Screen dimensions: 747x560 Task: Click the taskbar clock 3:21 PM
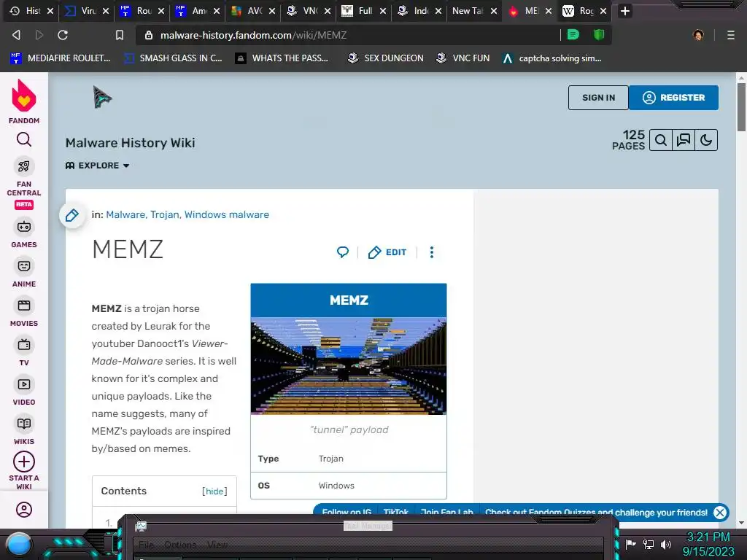tap(708, 537)
